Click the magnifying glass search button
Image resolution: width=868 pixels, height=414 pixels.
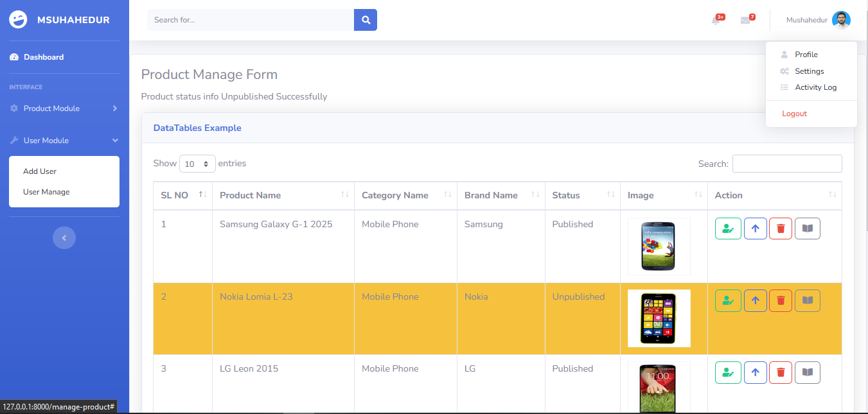365,20
